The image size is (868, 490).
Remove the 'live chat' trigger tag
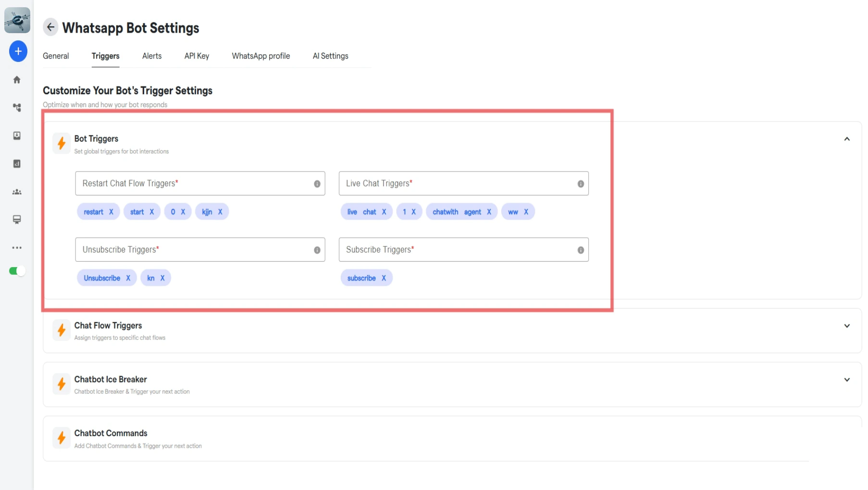click(x=384, y=212)
